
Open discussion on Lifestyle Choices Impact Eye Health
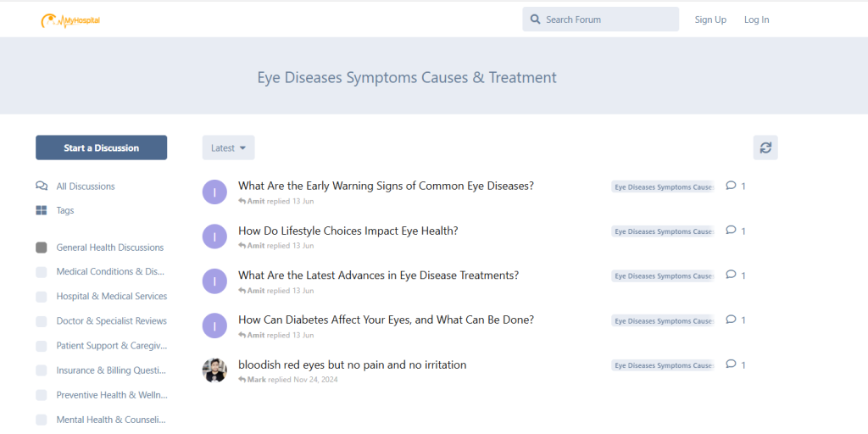pos(348,231)
